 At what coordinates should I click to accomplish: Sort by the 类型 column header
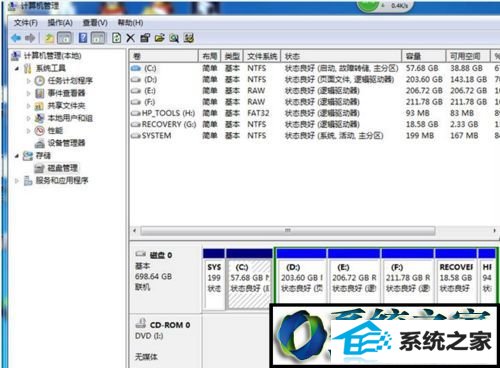point(232,56)
